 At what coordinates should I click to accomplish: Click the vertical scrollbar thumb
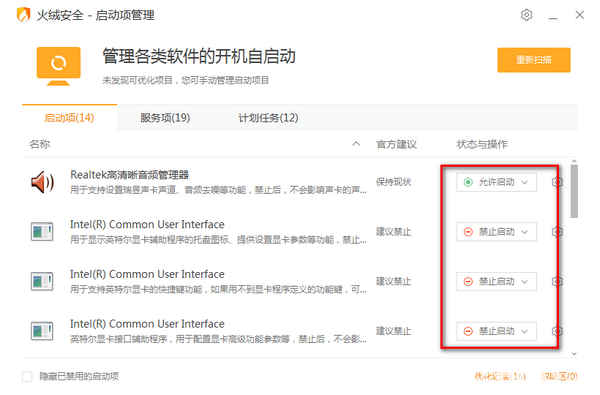point(574,191)
